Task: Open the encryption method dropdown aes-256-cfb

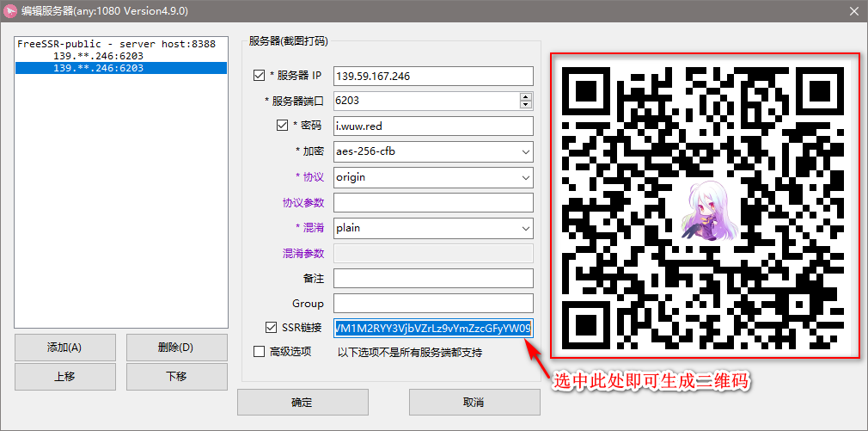Action: 433,151
